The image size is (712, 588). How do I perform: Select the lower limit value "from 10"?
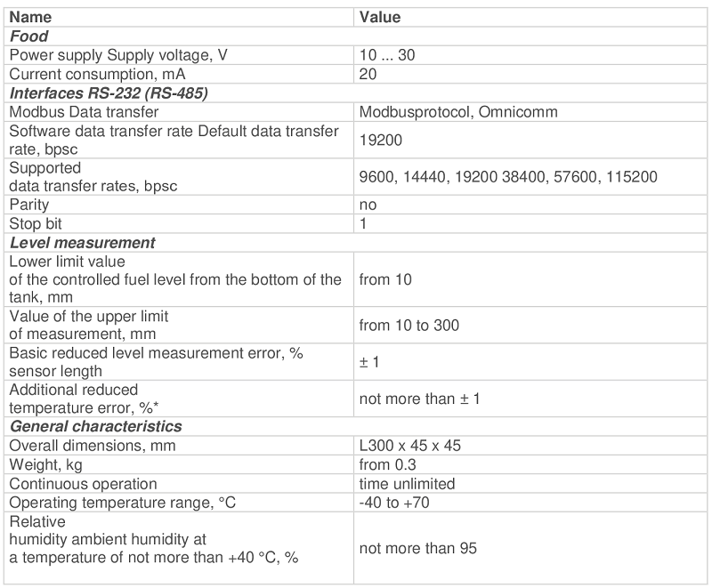pos(385,279)
